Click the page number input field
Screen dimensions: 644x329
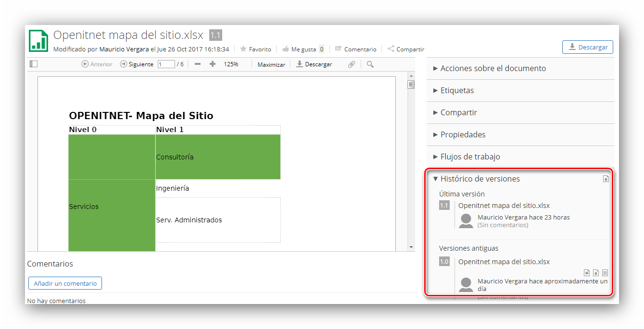coord(166,64)
